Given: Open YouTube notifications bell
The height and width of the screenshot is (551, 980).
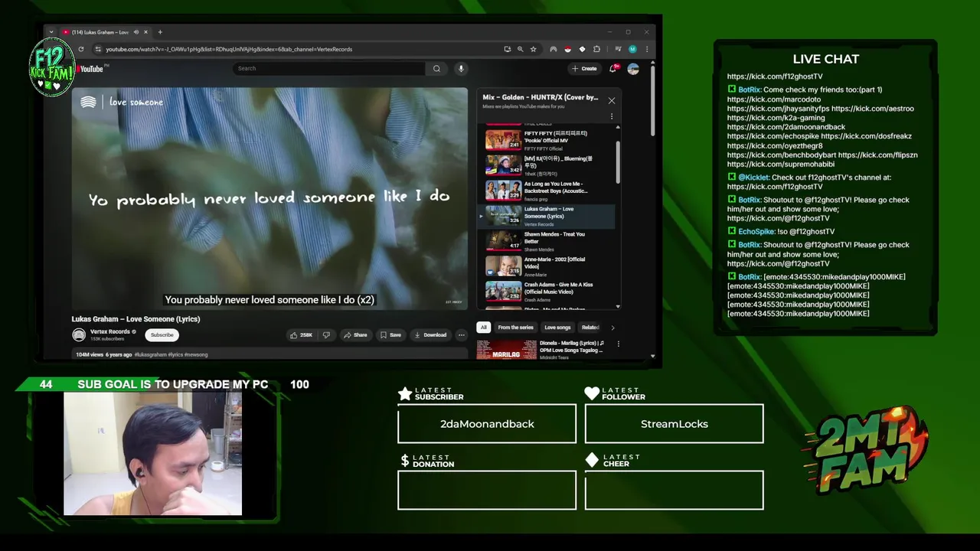Looking at the screenshot, I should [x=612, y=68].
